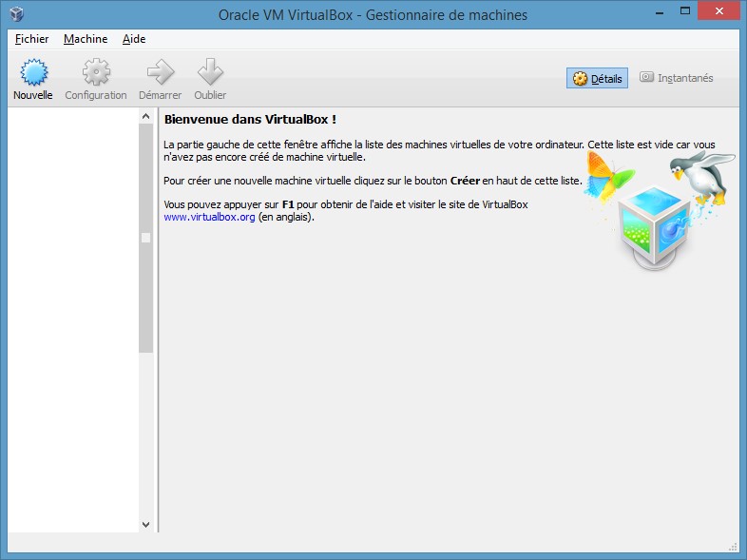Viewport: 747px width, 560px height.
Task: Switch to Détails view
Action: tap(597, 78)
